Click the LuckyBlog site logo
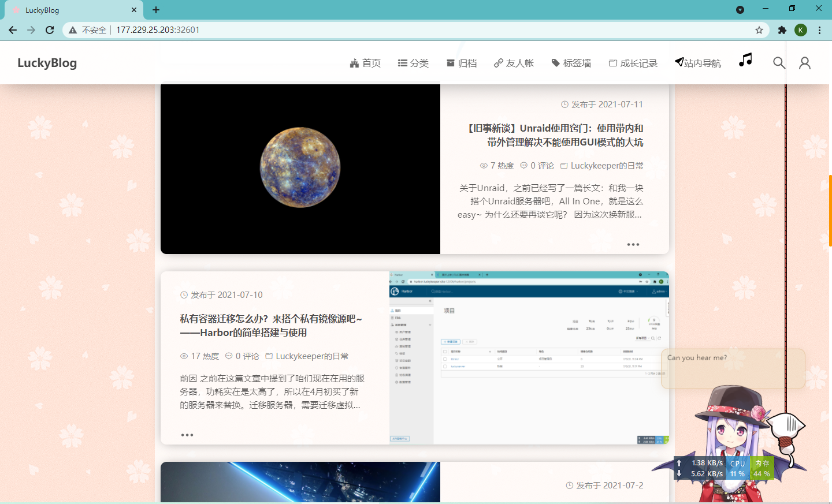This screenshot has width=832, height=504. (x=47, y=62)
